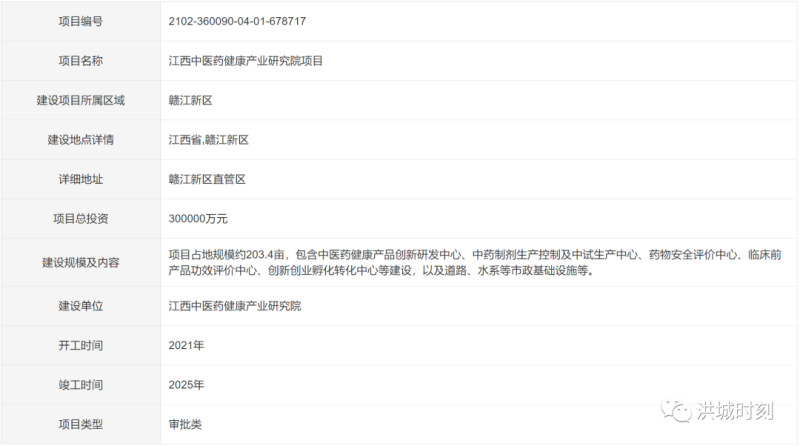Click the 项目名称 label cell
This screenshot has height=446, width=800.
pos(81,61)
